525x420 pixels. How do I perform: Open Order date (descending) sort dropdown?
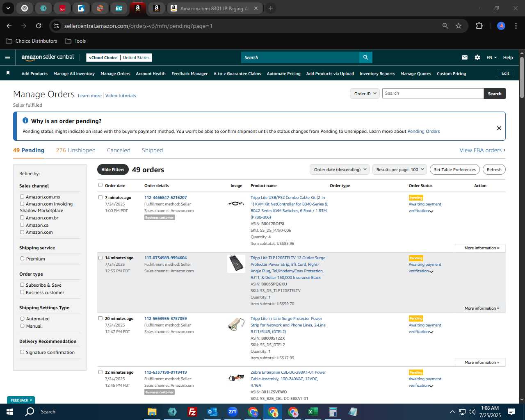coord(340,169)
